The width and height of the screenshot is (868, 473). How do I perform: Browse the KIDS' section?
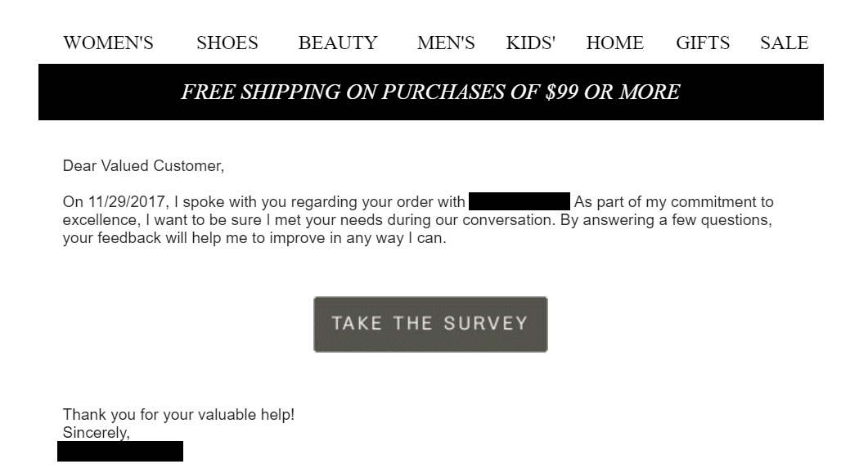tap(530, 43)
